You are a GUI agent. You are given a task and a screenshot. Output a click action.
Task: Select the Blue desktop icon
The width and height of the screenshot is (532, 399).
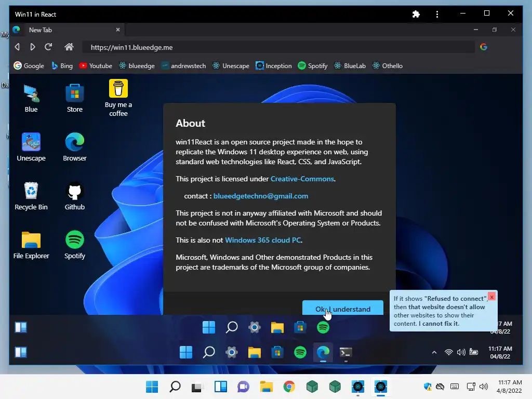pyautogui.click(x=31, y=99)
